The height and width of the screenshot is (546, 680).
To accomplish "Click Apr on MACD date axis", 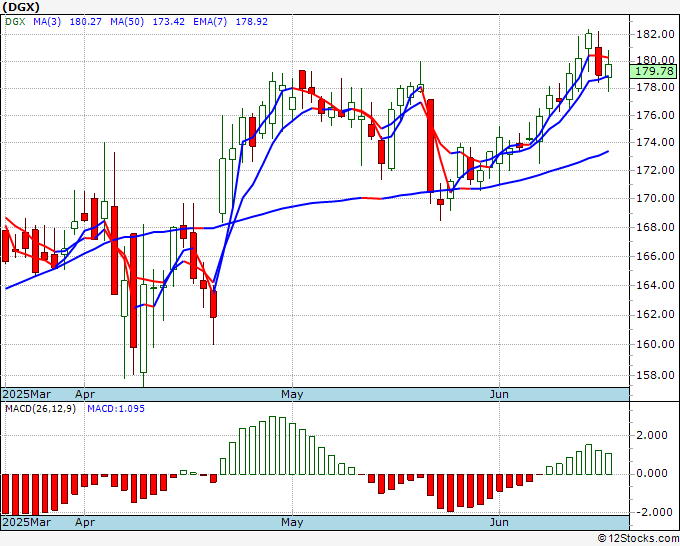I will click(85, 522).
